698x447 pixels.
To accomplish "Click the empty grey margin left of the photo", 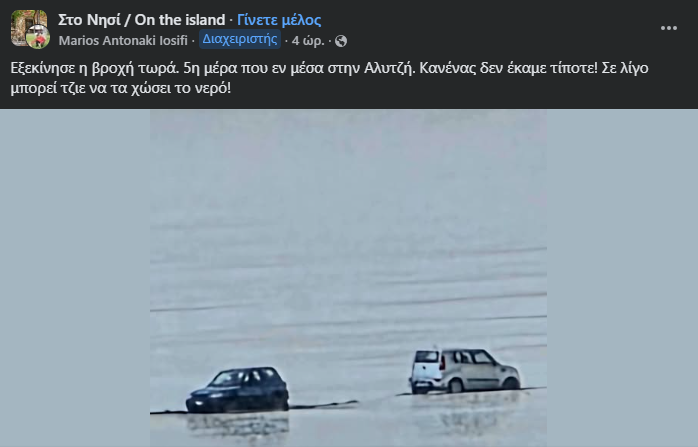I will (75, 278).
